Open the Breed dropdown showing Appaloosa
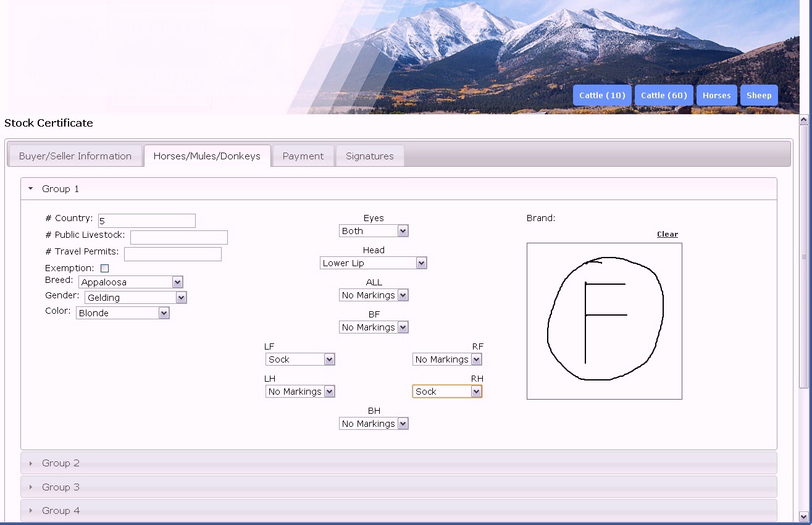The height and width of the screenshot is (525, 812). pyautogui.click(x=131, y=282)
